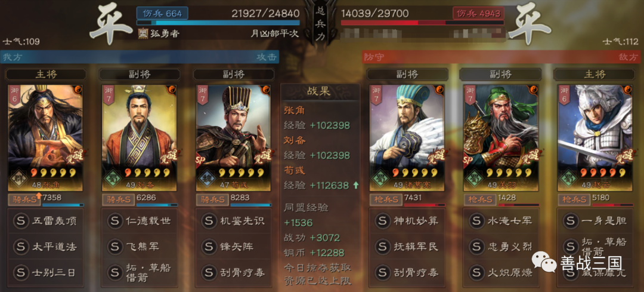Screen dimensions: 644x292
Task: Open the 神机妙算 skill entry
Action: [407, 221]
